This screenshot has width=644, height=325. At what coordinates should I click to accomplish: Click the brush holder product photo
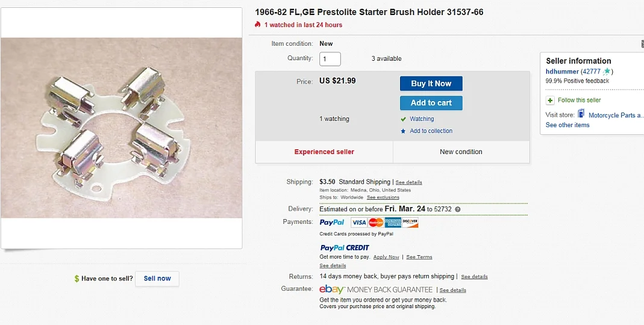coord(121,128)
